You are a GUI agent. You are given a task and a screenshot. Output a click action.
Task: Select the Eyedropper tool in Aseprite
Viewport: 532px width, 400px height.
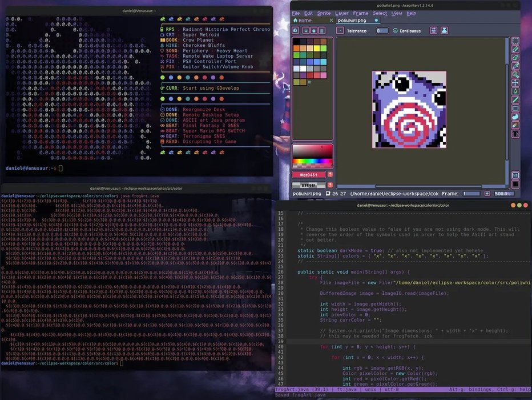pos(515,66)
